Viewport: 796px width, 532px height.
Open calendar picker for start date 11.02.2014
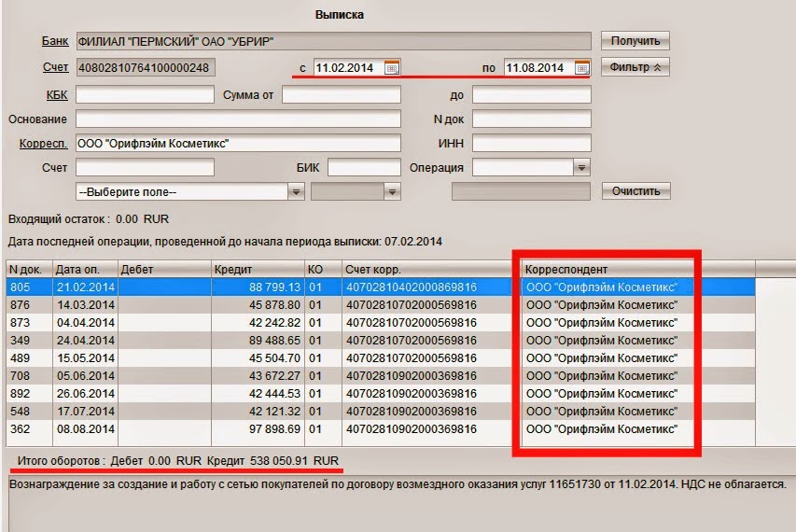[x=391, y=67]
